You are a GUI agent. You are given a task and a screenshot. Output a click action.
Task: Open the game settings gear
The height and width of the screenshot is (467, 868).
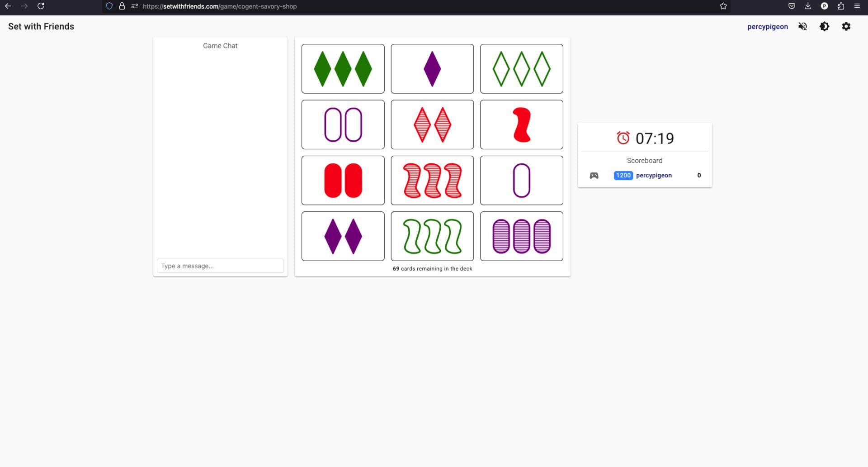(847, 26)
